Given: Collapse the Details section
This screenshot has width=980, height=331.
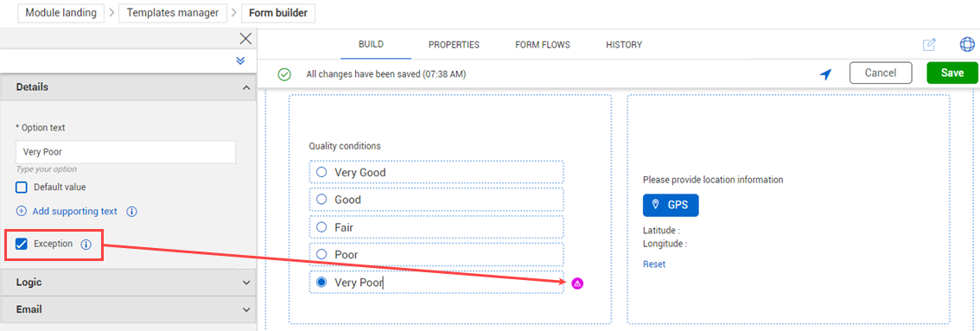Looking at the screenshot, I should coord(128,87).
